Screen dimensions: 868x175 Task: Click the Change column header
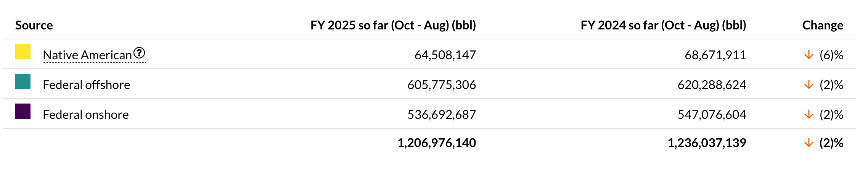click(823, 25)
